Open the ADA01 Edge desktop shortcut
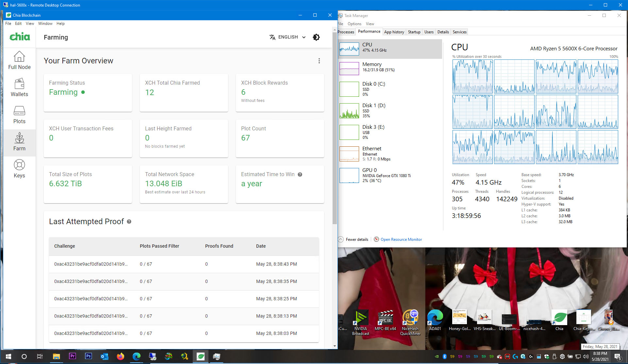The width and height of the screenshot is (628, 364). click(x=435, y=321)
